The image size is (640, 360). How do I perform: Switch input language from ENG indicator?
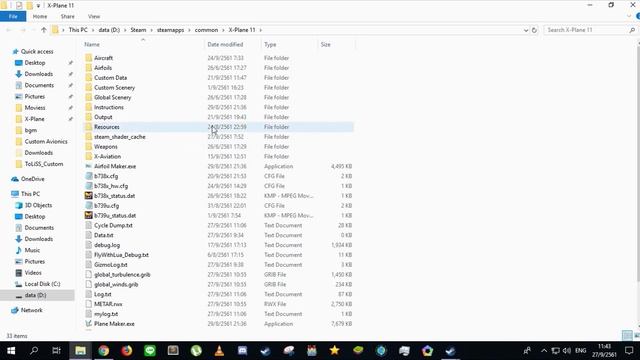click(580, 351)
